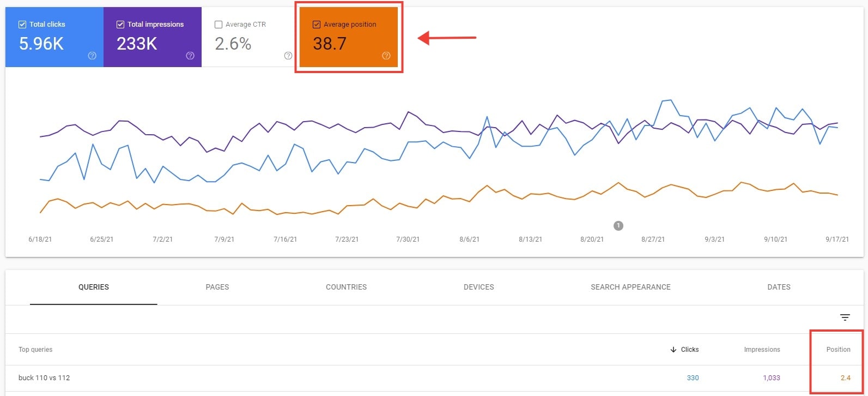868x396 pixels.
Task: Uncheck the Total impressions metric
Action: [x=120, y=24]
